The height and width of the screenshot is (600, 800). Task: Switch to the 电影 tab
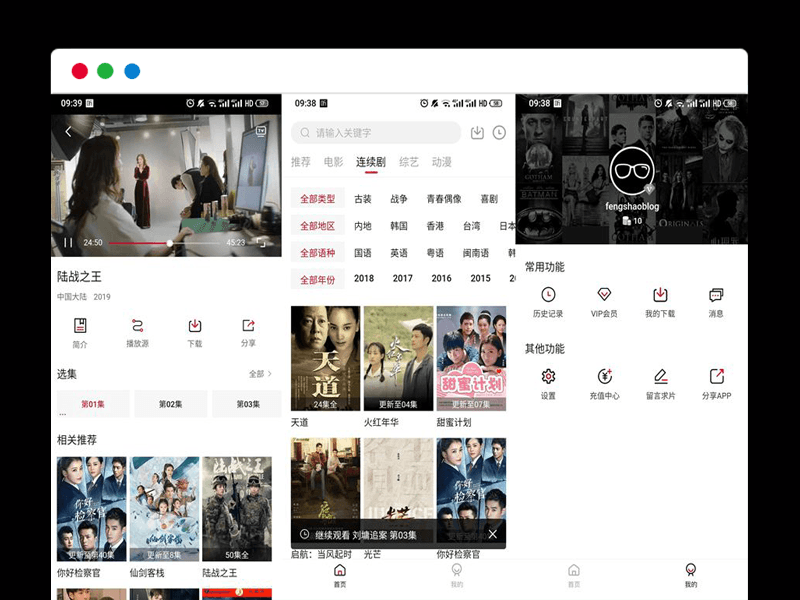pyautogui.click(x=331, y=162)
